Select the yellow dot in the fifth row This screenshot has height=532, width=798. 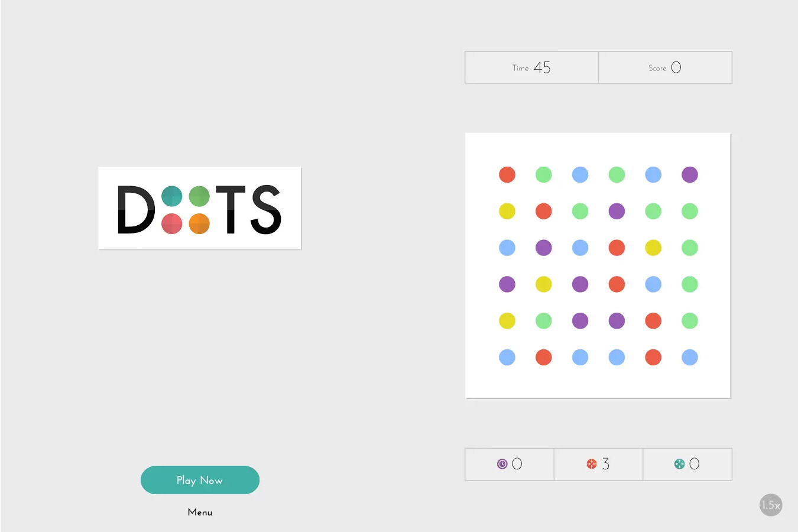(507, 320)
